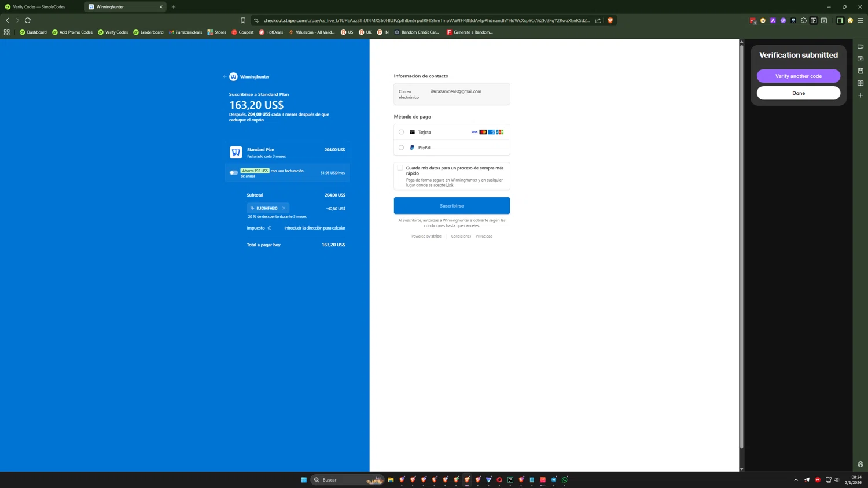Open Add Promo Codes bookmark
The image size is (868, 488).
pos(72,32)
